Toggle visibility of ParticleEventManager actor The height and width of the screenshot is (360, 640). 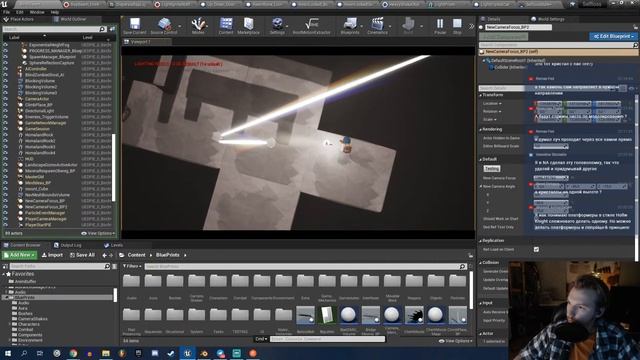tap(5, 213)
